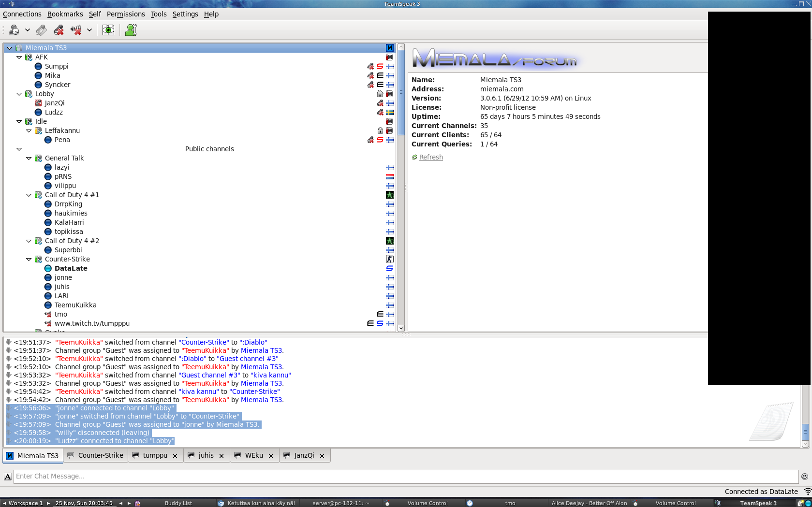The image size is (812, 507).
Task: Collapse the Leffakannu channel
Action: click(x=29, y=130)
